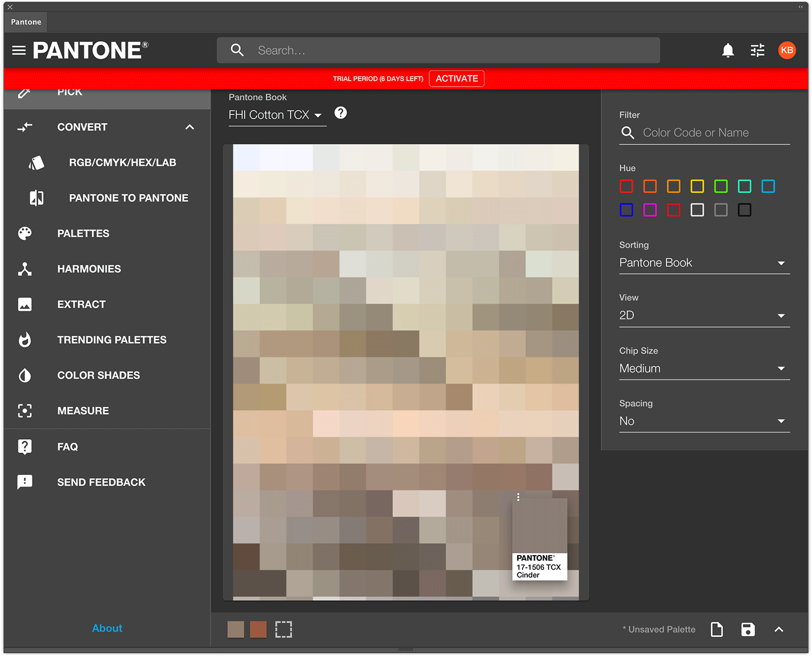
Task: Click the 17-1506 TCX Cinder chip
Action: [540, 539]
